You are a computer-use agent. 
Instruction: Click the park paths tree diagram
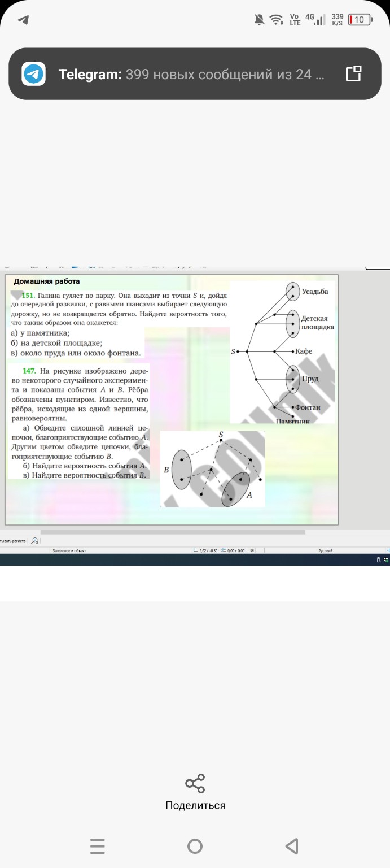(282, 351)
